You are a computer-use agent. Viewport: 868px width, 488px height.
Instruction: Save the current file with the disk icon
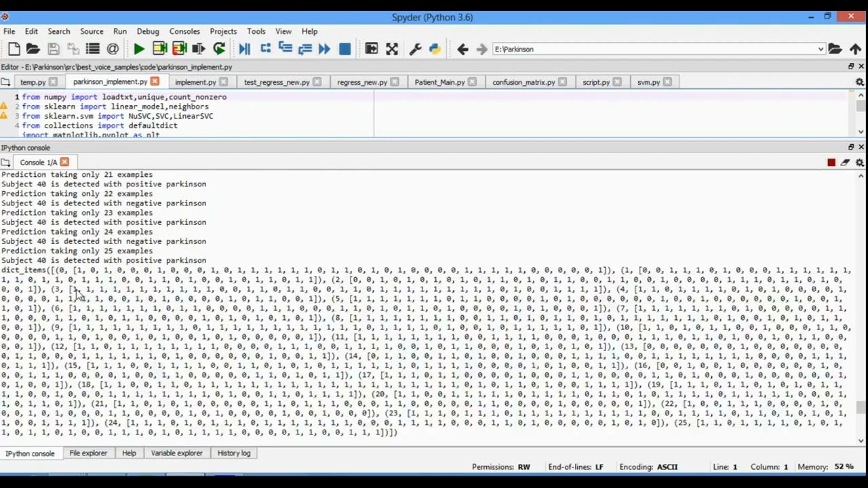[x=54, y=49]
